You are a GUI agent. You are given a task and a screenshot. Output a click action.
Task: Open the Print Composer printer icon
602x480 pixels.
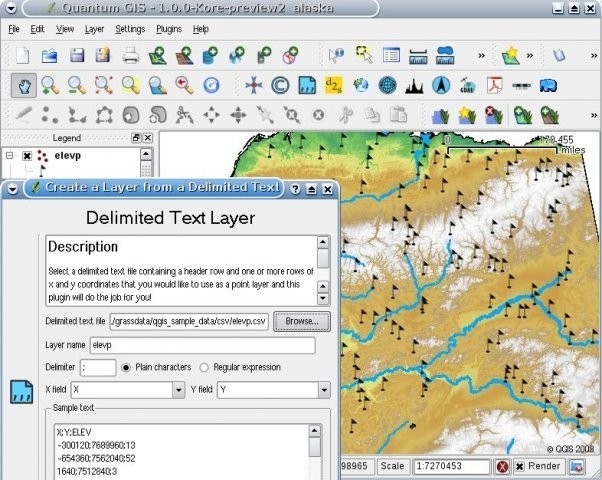[x=131, y=56]
